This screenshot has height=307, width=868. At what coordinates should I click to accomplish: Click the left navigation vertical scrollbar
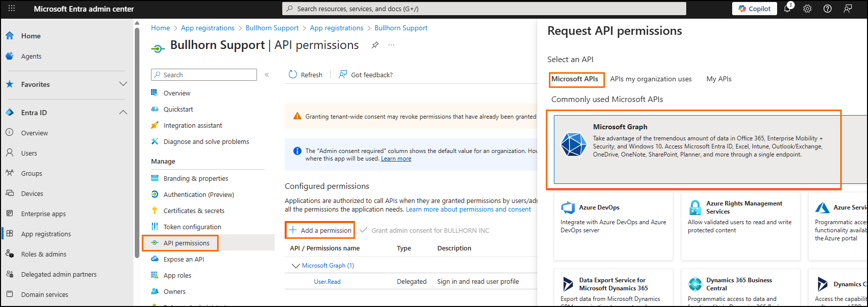click(x=137, y=142)
